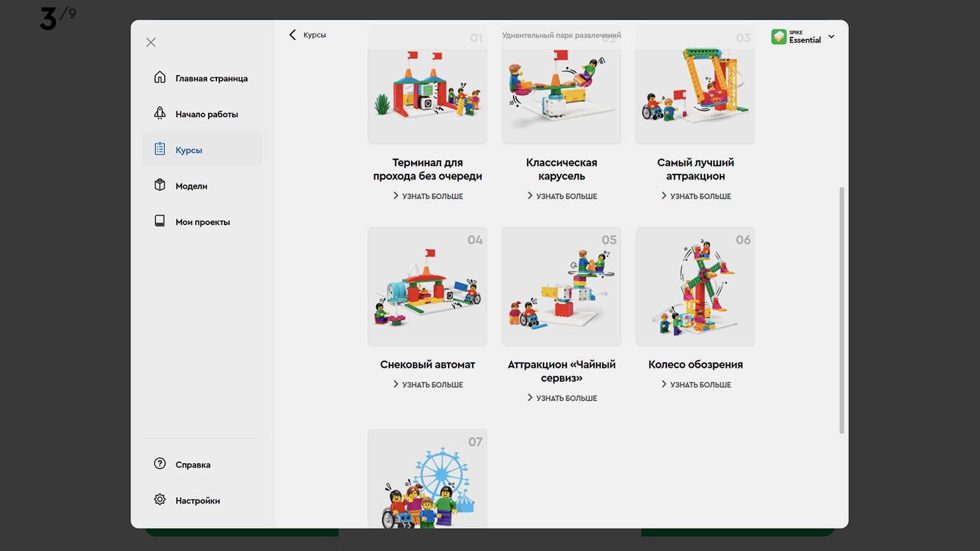The image size is (980, 551).
Task: Click Узнать больше under Самый лучший аттракцион
Action: click(x=696, y=196)
